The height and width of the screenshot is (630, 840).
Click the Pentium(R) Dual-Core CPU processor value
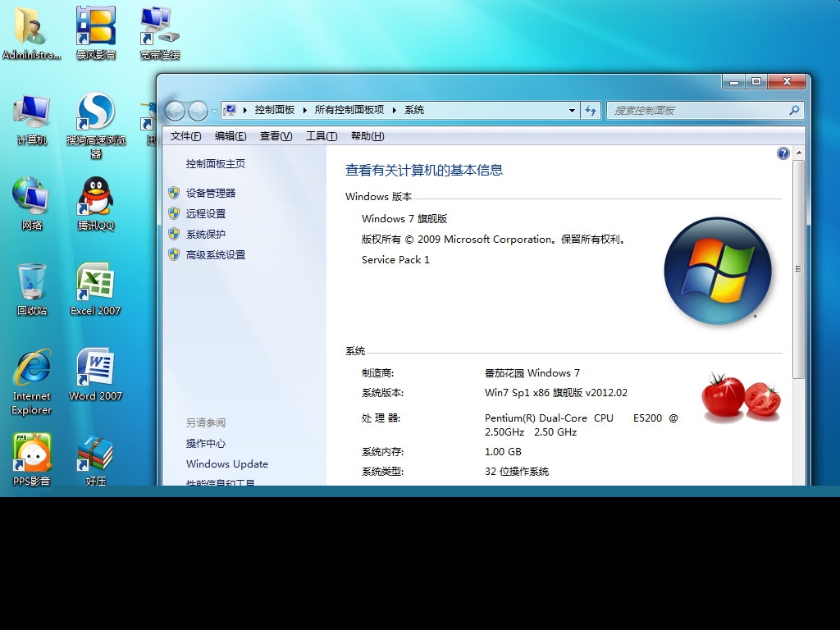pos(582,425)
